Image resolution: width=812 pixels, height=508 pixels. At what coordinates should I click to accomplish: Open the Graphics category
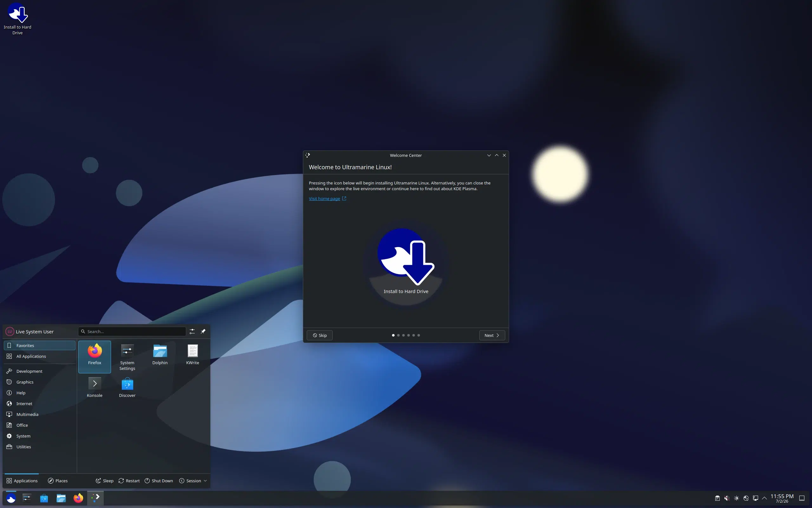(x=40, y=382)
